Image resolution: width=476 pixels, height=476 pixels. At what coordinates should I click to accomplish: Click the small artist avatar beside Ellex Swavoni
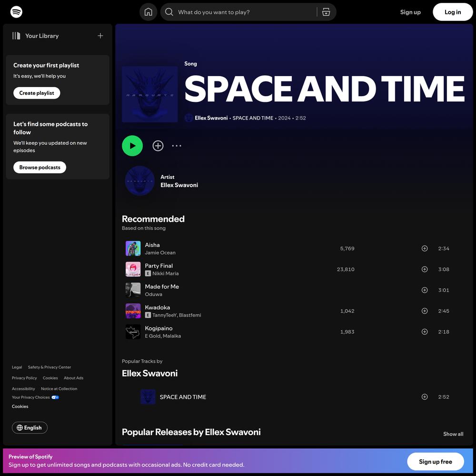189,118
